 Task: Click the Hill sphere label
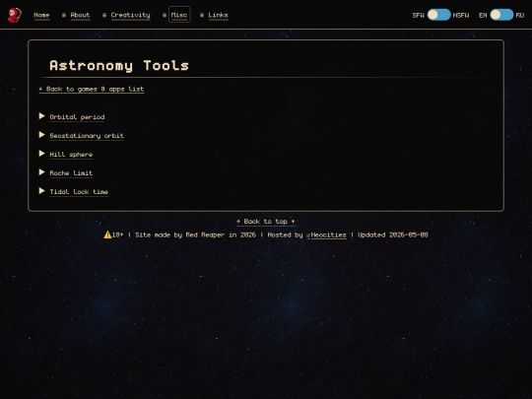tap(71, 155)
